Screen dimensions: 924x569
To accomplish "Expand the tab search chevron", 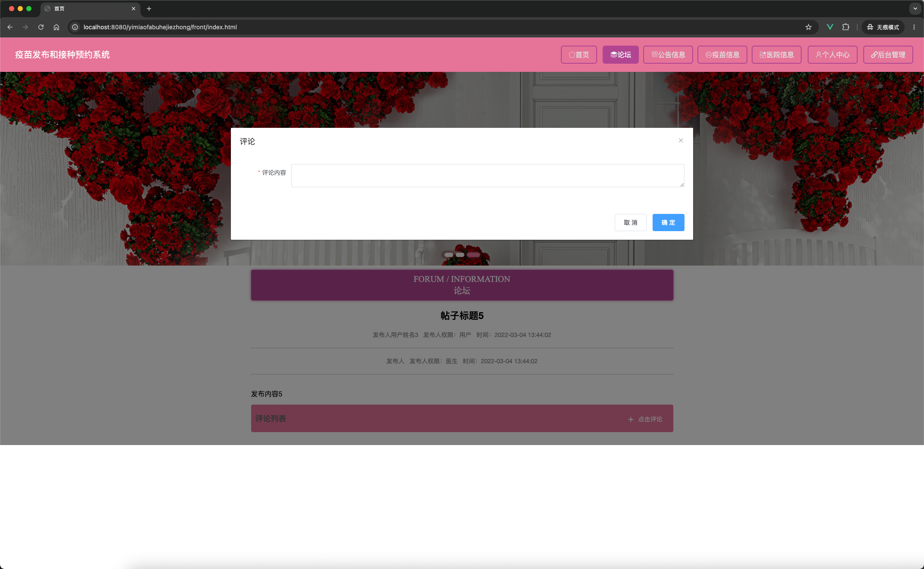I will point(915,9).
